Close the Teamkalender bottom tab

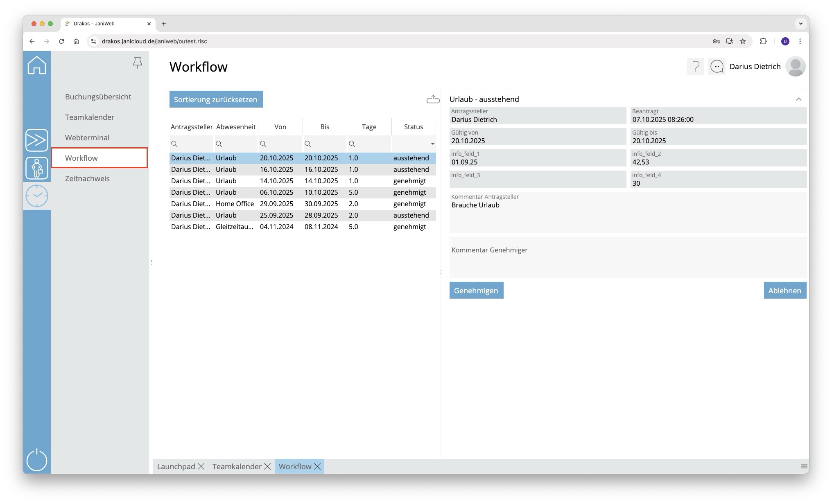click(x=267, y=466)
